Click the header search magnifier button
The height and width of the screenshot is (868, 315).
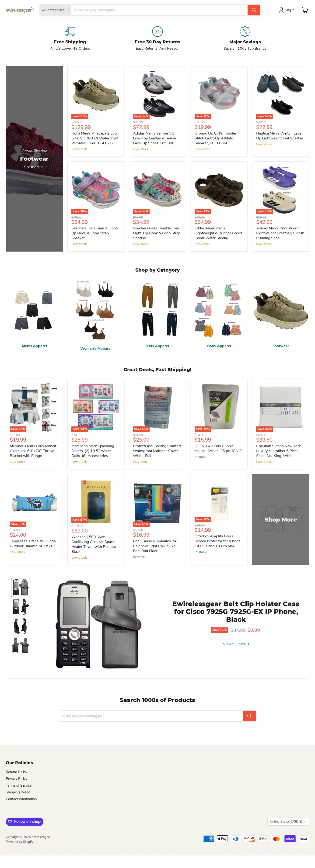tap(254, 10)
